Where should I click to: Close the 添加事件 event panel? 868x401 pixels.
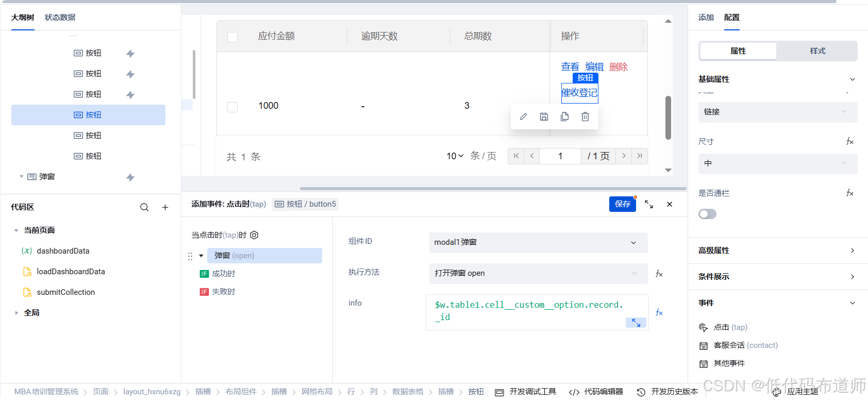click(670, 204)
